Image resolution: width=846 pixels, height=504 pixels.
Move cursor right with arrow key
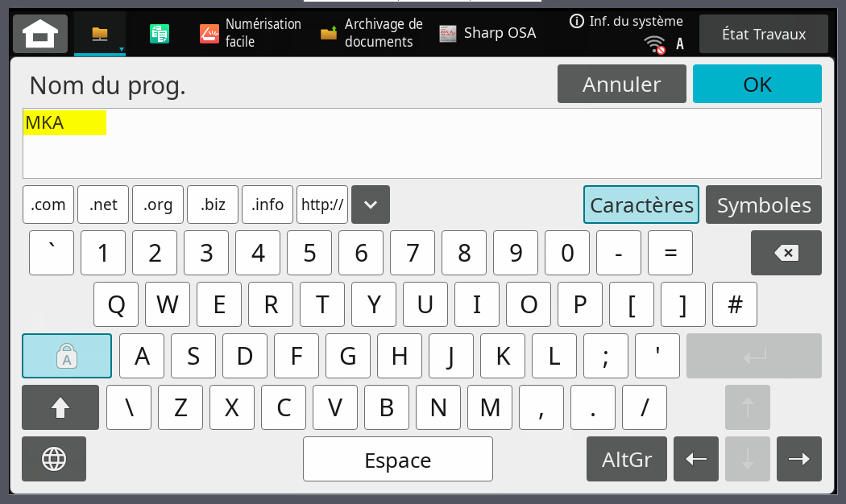pyautogui.click(x=799, y=459)
